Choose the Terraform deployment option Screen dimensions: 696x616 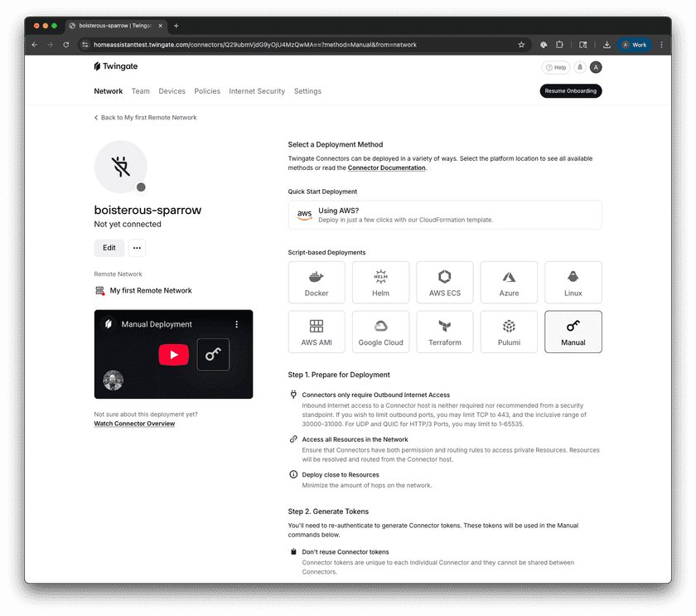pos(445,332)
